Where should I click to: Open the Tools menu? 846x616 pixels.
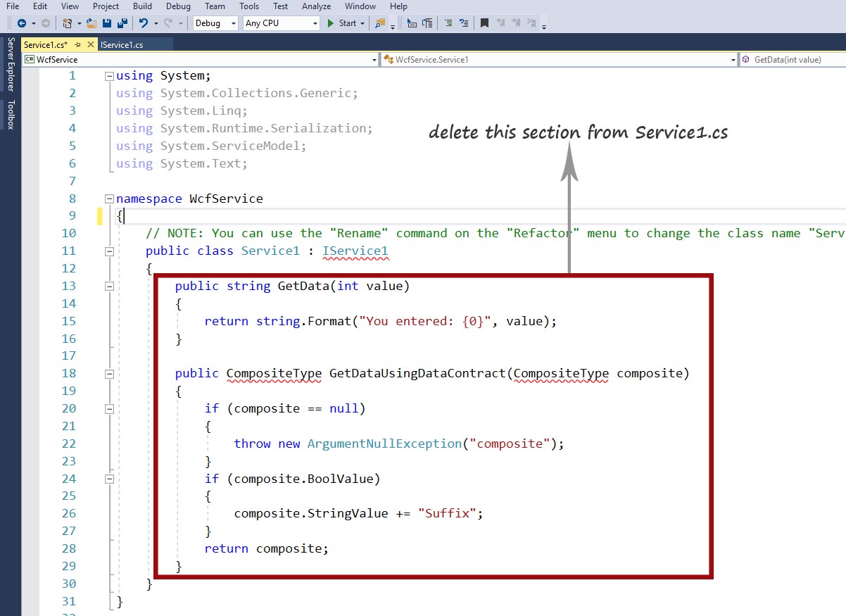coord(249,6)
